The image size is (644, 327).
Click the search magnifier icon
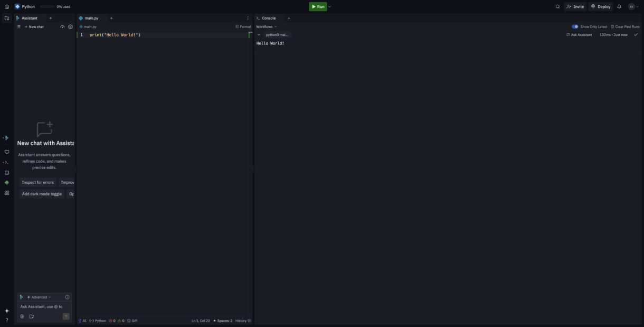(x=557, y=7)
